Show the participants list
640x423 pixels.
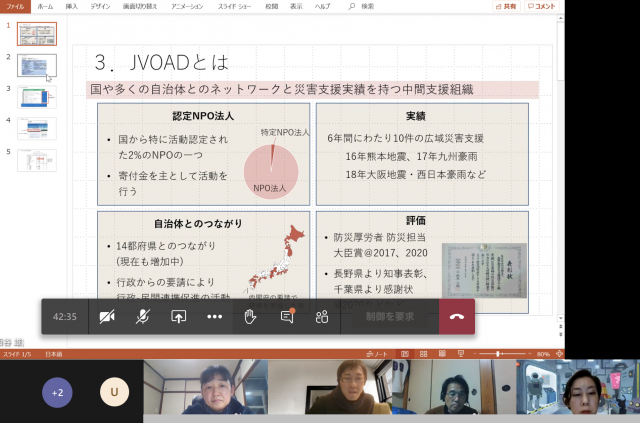click(322, 316)
